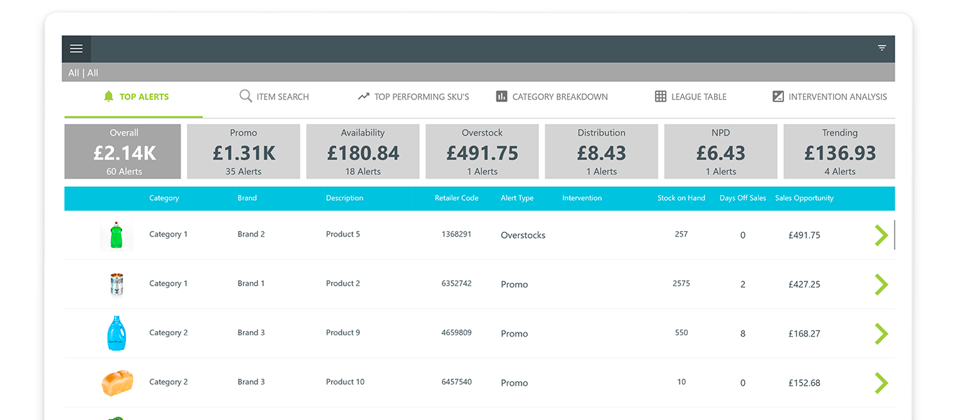
Task: Switch to the League Table tab
Action: point(698,97)
